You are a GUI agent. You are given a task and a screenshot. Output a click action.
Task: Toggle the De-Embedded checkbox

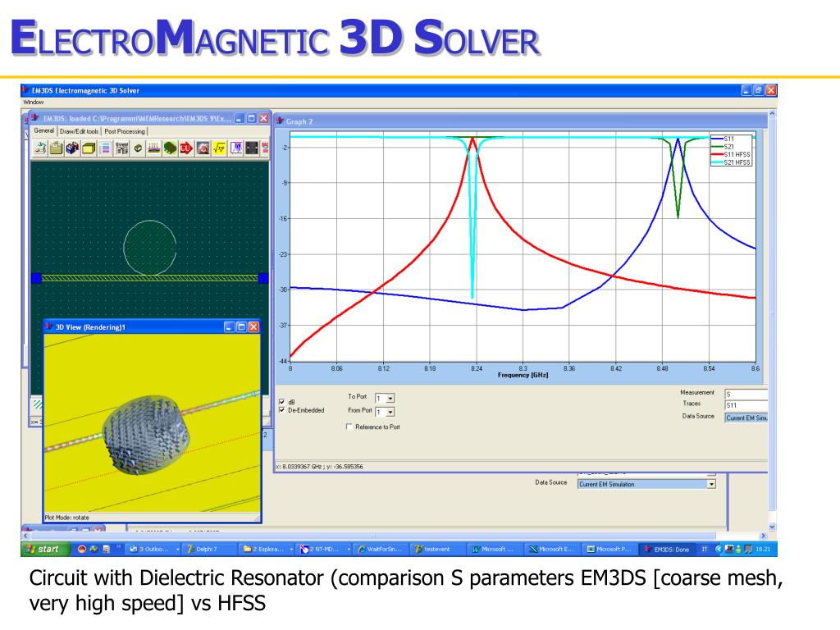(282, 410)
